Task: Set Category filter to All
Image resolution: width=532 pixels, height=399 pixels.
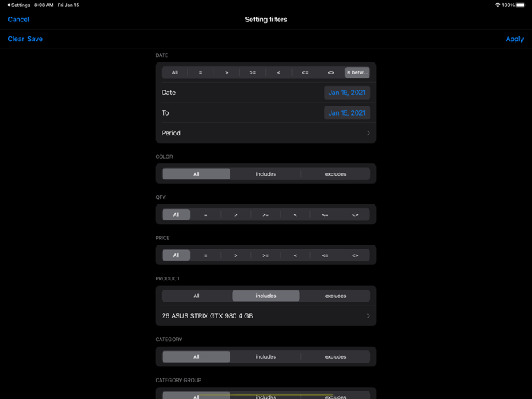Action: tap(196, 356)
